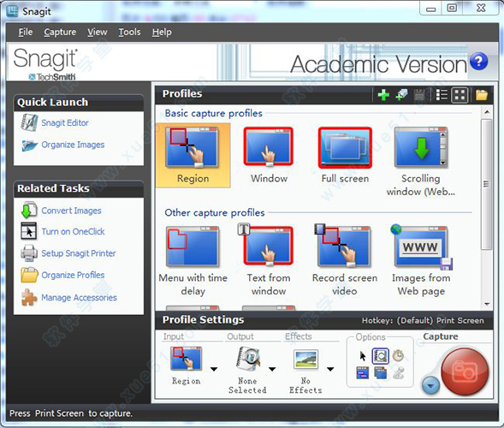504x428 pixels.
Task: Click the Turn on OneClick icon
Action: [28, 231]
